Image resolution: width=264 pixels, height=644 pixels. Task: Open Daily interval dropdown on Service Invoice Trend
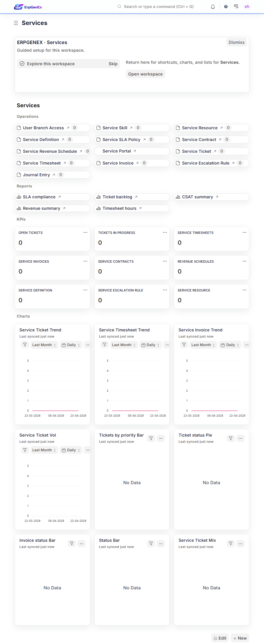pos(230,345)
